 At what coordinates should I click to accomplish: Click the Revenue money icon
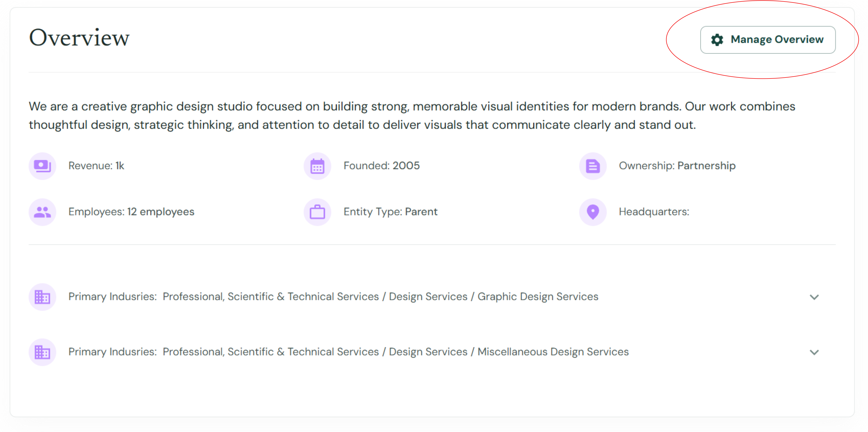coord(42,166)
